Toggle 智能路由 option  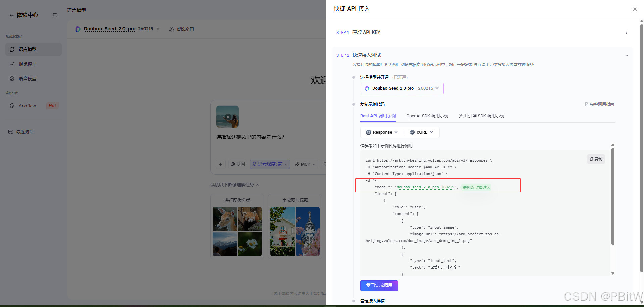tap(182, 29)
